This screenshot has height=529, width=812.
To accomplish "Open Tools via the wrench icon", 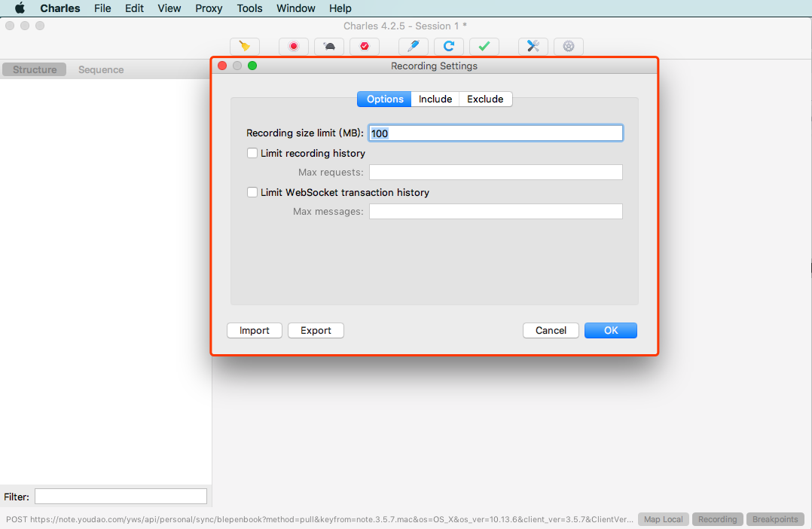I will (533, 46).
